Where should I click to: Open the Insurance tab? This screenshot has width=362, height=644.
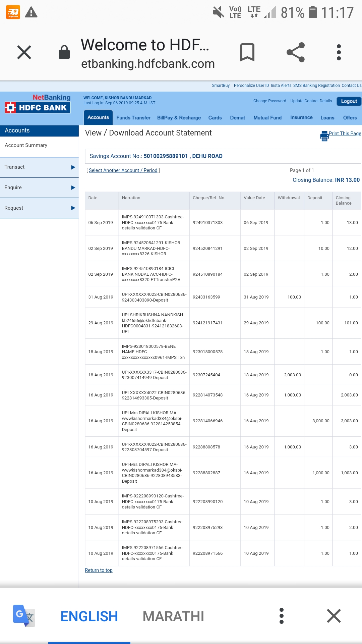click(x=301, y=117)
